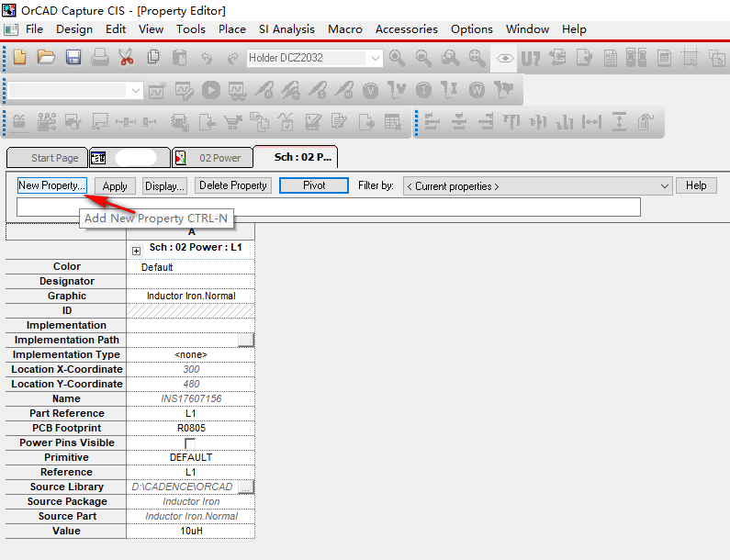
Task: Click the Align Right icon
Action: 486,122
